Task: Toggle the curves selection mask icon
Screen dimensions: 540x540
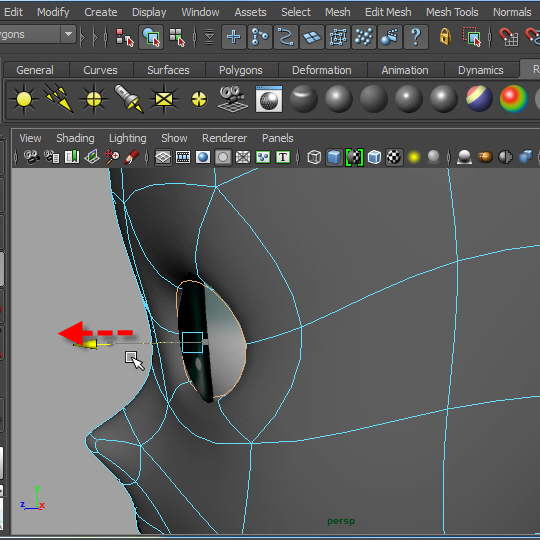Action: (286, 37)
